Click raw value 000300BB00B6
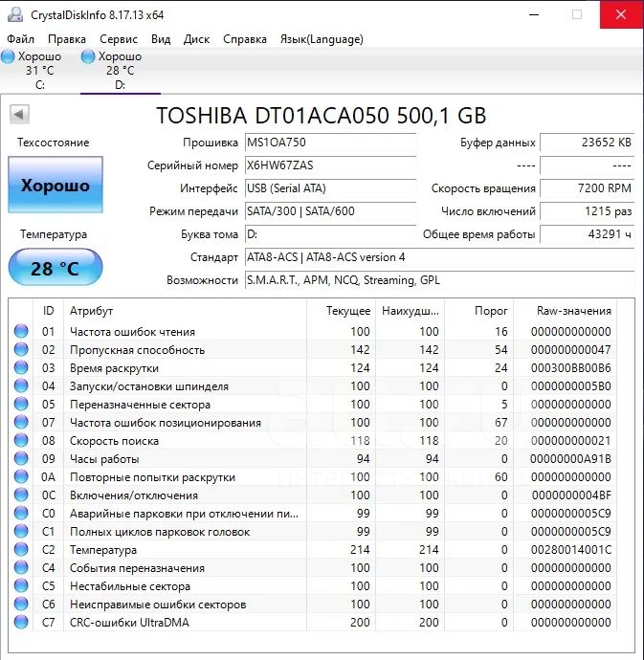 [570, 368]
